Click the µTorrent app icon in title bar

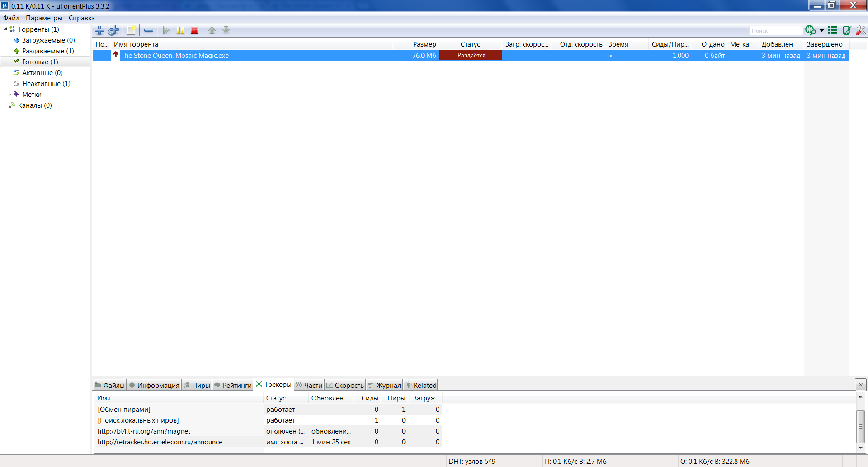[5, 6]
